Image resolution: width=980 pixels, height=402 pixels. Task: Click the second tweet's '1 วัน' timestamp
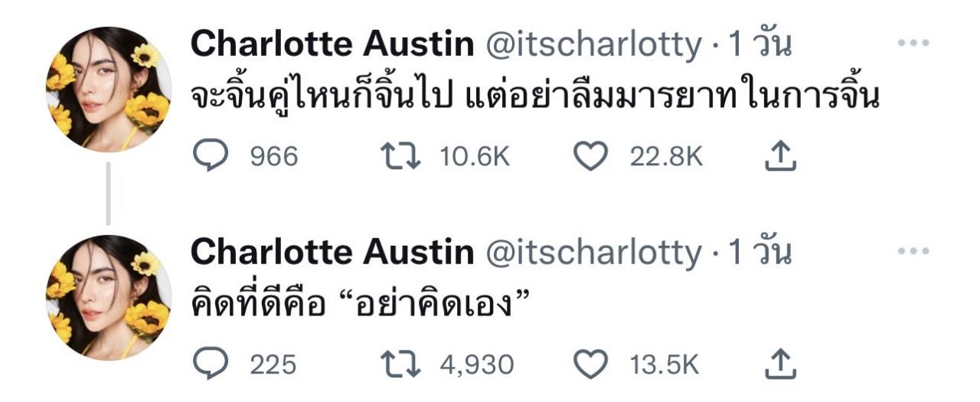coord(759,253)
